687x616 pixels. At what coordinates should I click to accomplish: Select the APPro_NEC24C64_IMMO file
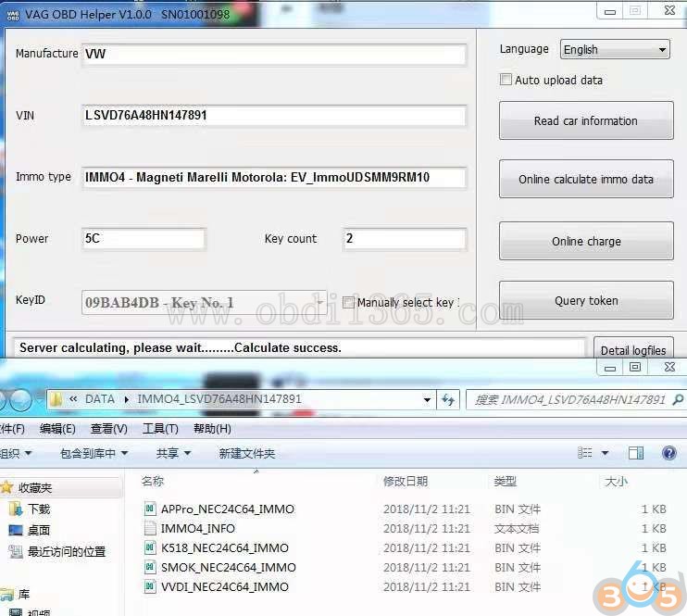pos(228,509)
